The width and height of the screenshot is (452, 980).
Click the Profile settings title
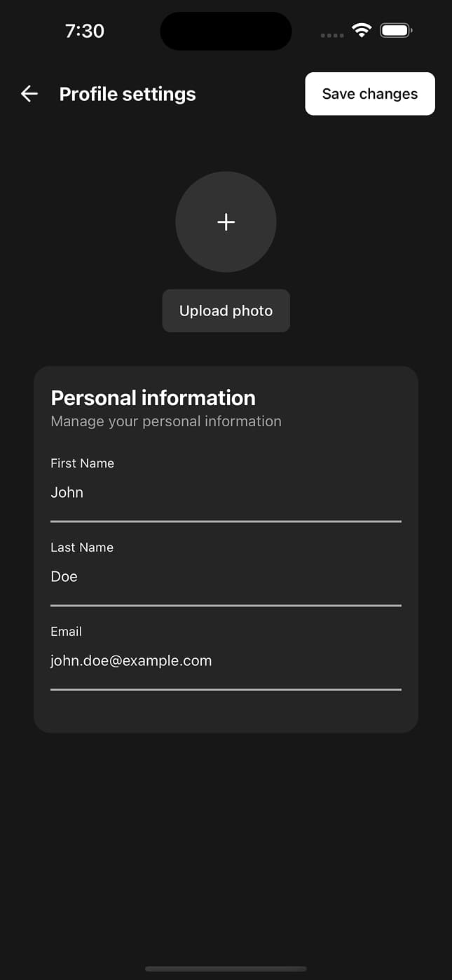(128, 94)
